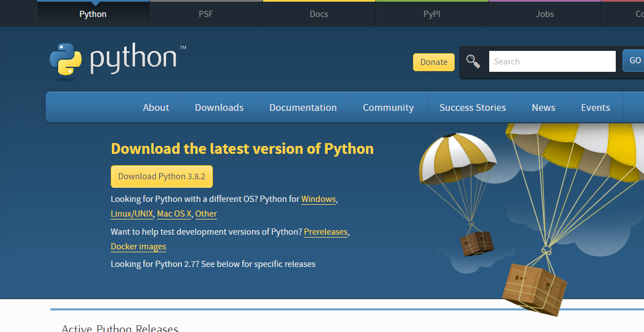Click the Donate button

(434, 62)
